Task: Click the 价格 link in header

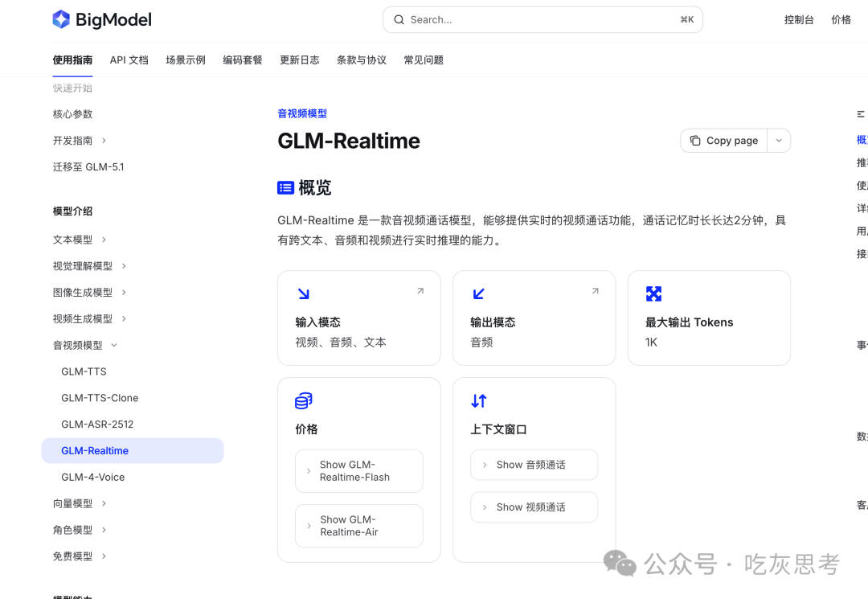Action: click(x=841, y=20)
